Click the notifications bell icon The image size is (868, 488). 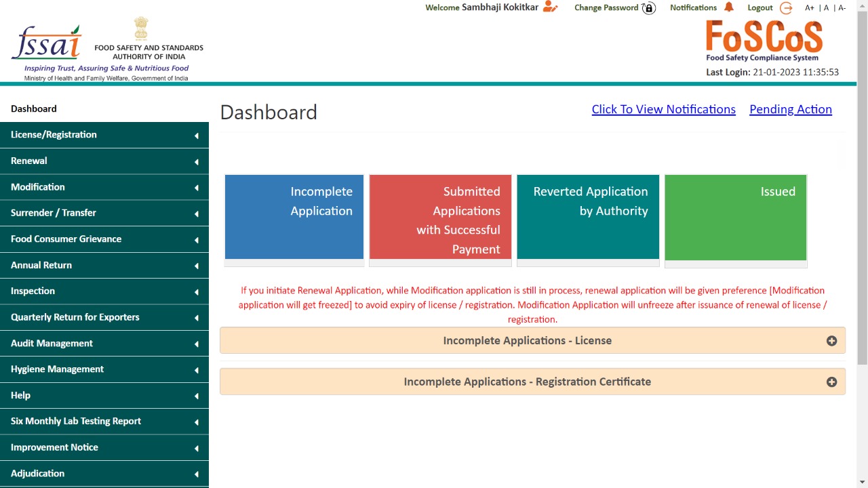tap(729, 7)
